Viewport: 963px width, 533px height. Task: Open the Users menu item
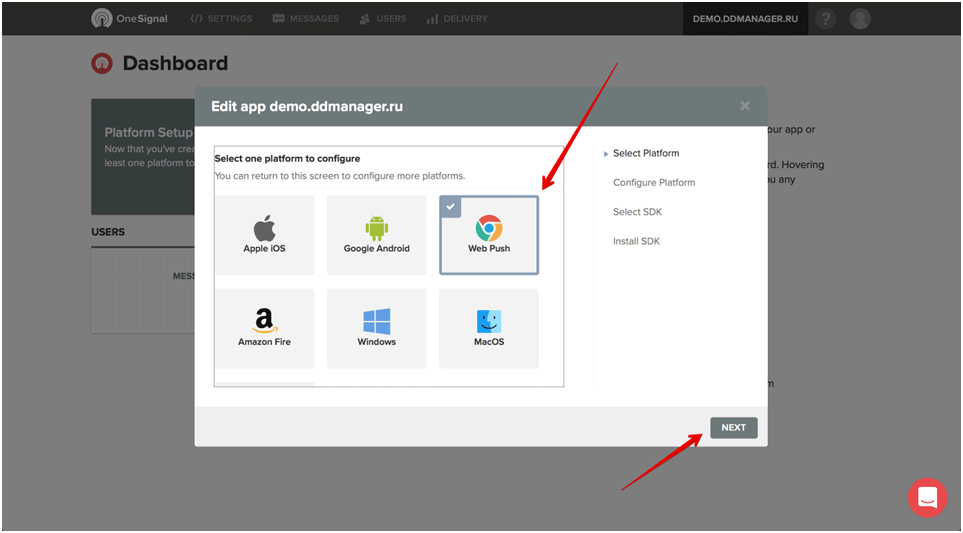(x=383, y=19)
